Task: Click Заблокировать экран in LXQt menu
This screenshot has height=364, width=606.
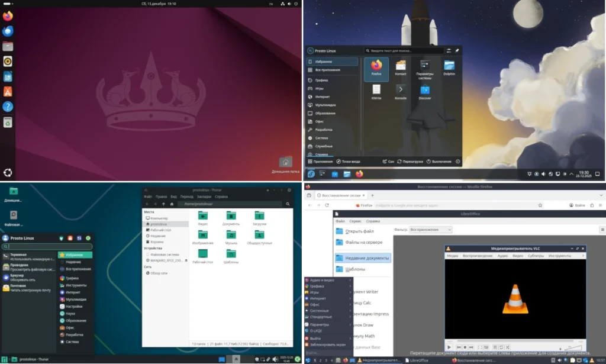Action: [x=328, y=344]
